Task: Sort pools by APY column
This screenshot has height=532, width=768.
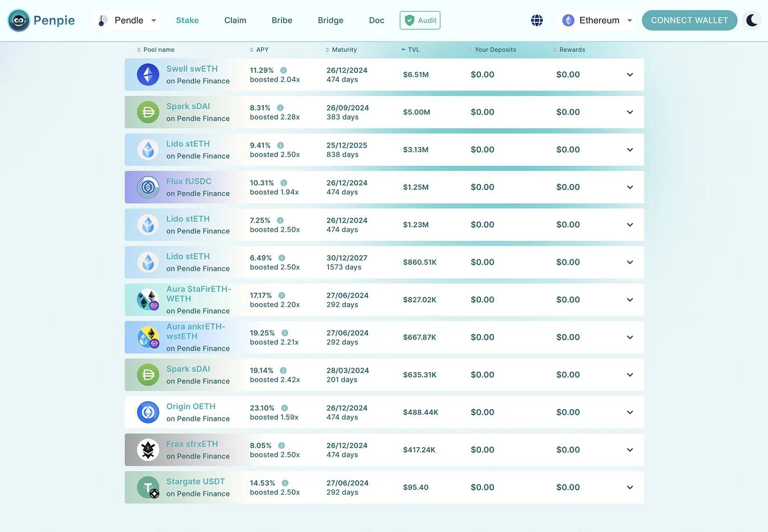Action: click(262, 50)
